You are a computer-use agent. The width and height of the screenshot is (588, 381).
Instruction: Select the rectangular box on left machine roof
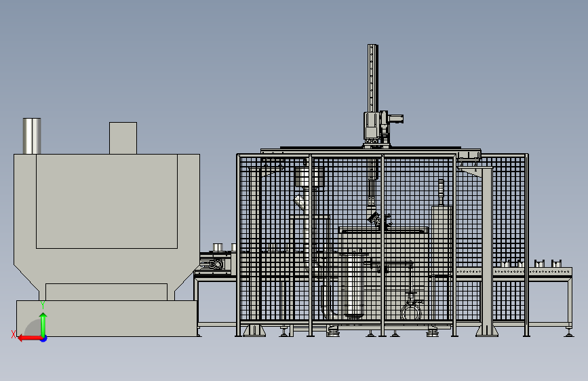click(123, 138)
